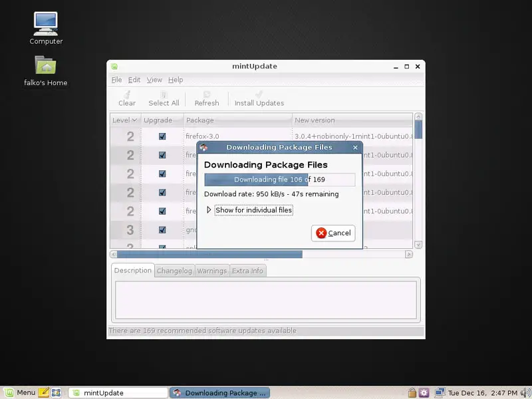The image size is (532, 399).
Task: Click the firefox-3.0 new version value
Action: 353,136
